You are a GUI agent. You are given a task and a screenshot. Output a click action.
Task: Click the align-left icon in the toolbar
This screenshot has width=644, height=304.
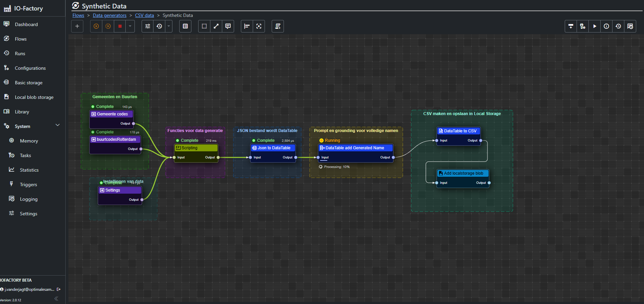[x=247, y=26]
